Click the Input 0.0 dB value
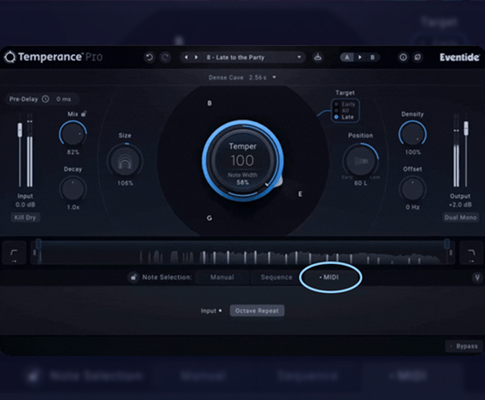 [x=25, y=205]
